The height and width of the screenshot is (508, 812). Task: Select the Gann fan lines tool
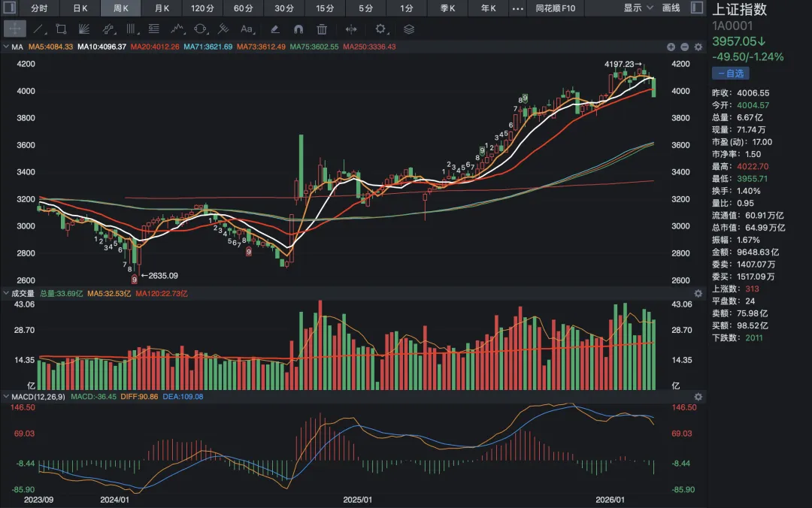(84, 29)
